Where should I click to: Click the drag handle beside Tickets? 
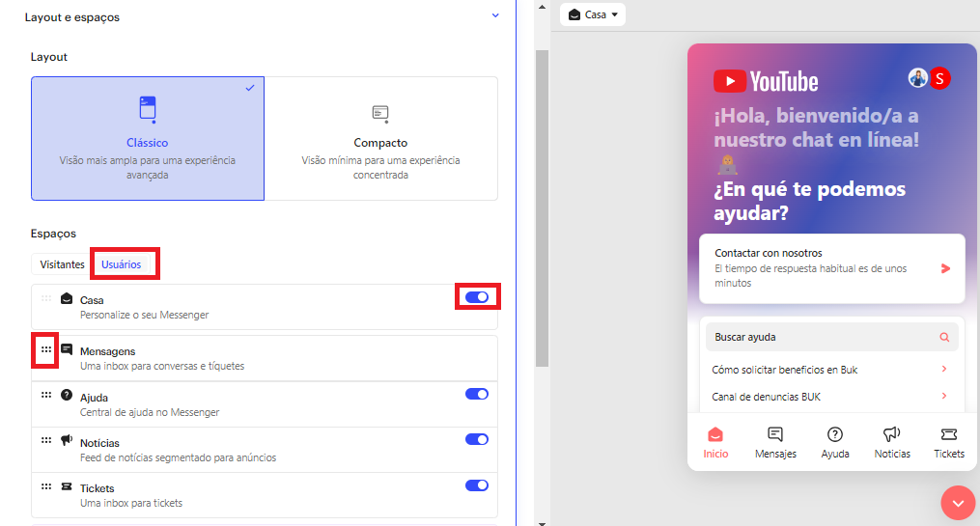coord(45,486)
